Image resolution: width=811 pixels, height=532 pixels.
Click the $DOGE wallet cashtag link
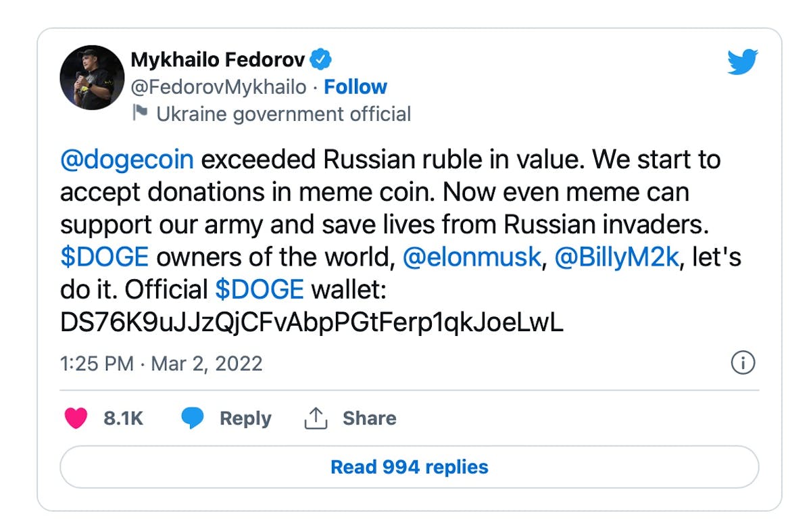click(261, 289)
